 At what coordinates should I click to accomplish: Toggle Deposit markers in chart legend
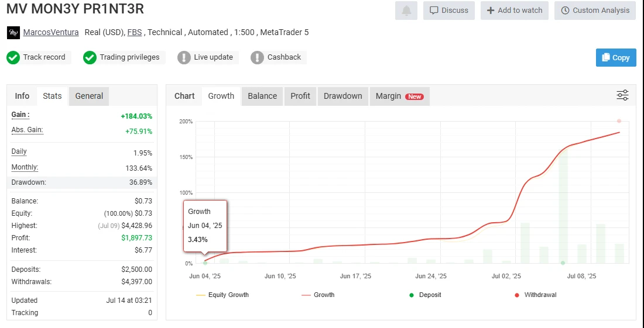coord(425,295)
